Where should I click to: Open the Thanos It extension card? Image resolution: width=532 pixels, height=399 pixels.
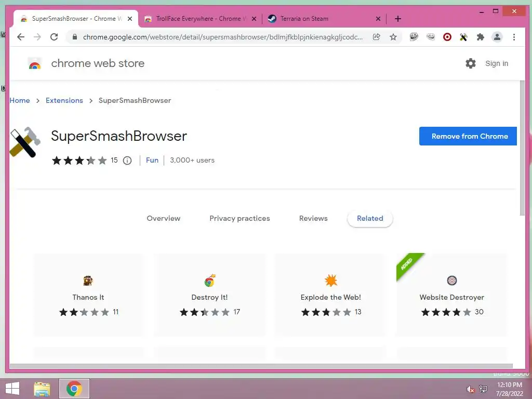click(88, 295)
